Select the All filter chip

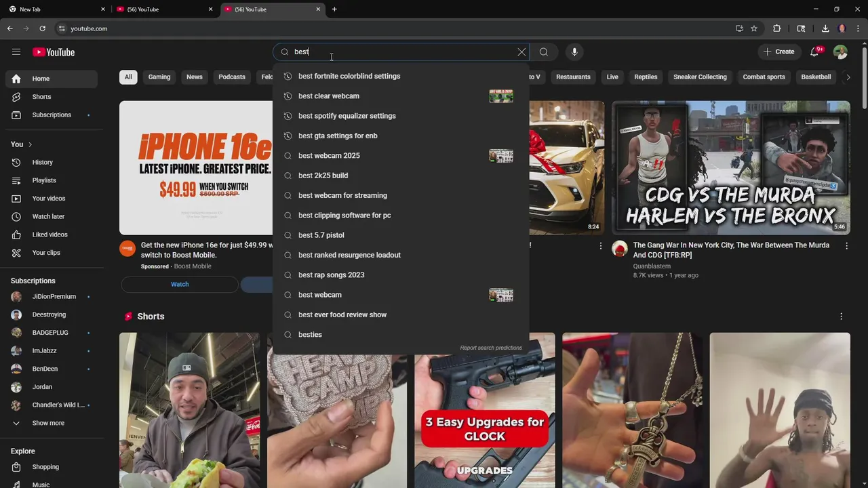tap(128, 77)
